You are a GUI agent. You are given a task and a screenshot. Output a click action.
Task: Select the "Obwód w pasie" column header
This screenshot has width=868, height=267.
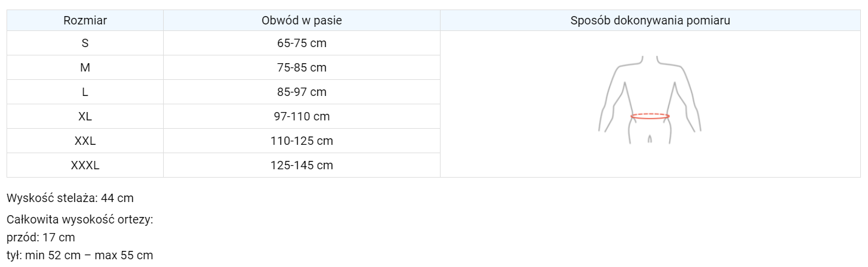pos(302,21)
